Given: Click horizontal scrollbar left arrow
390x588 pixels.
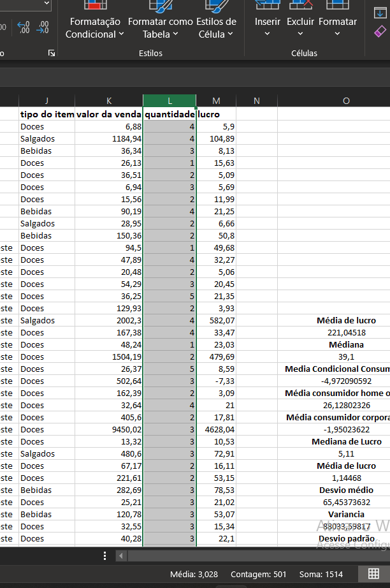Looking at the screenshot, I should click(x=120, y=555).
